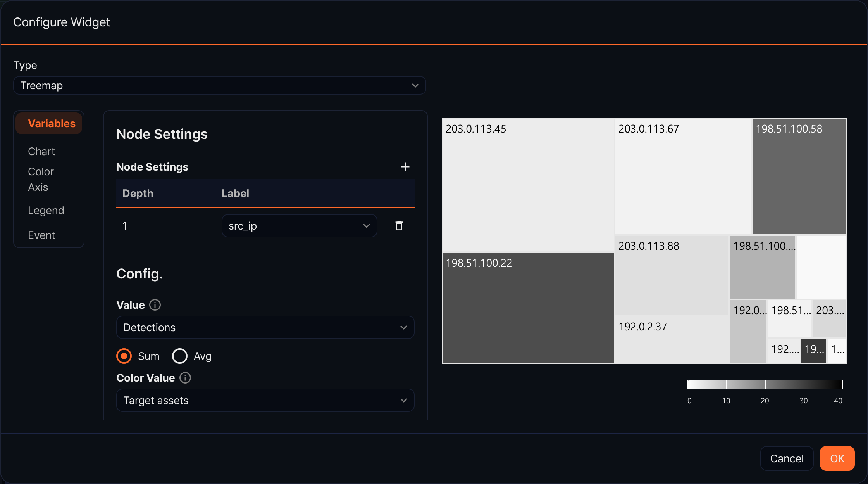Open the src_ip label dropdown
868x484 pixels.
click(299, 226)
